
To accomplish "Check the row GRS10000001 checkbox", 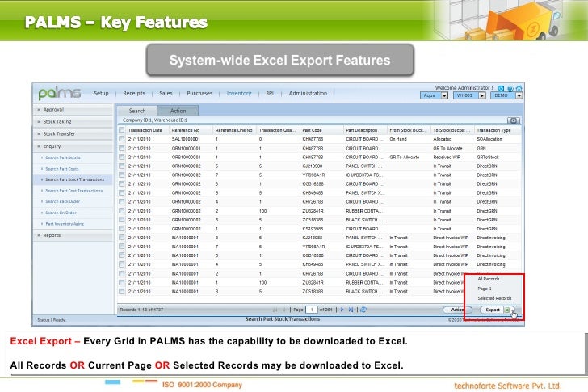I will 121,157.
